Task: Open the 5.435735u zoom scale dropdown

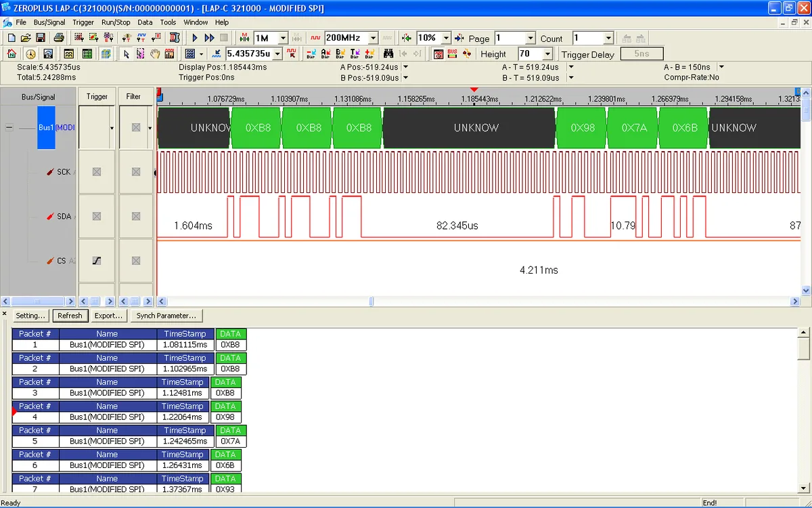Action: pos(277,54)
